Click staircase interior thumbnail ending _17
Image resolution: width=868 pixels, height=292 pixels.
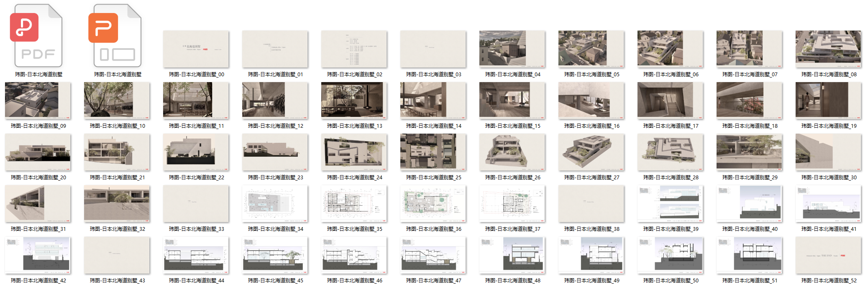coord(670,101)
